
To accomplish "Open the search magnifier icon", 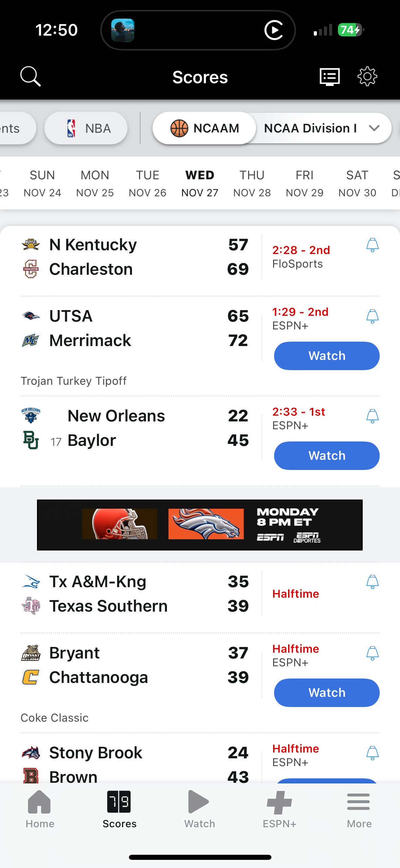I will [x=31, y=76].
